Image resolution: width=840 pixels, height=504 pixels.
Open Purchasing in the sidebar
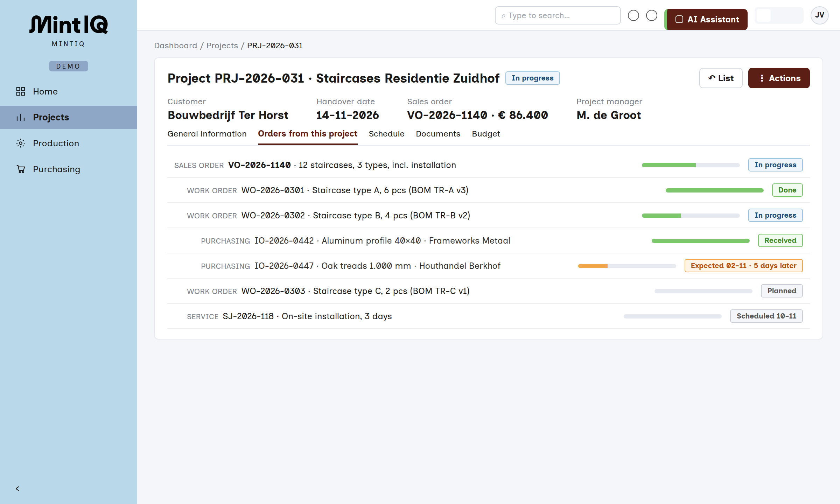(x=69, y=169)
